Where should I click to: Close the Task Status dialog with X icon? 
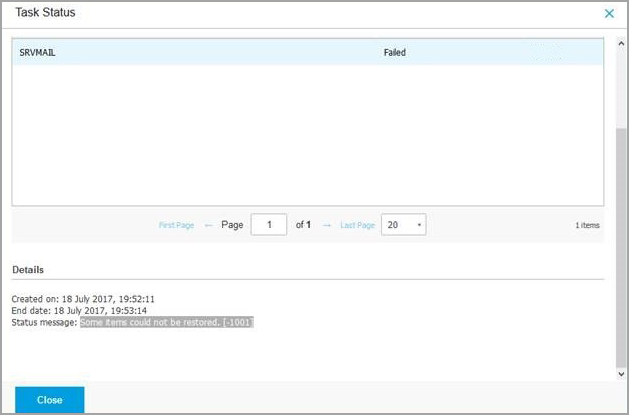(x=609, y=14)
